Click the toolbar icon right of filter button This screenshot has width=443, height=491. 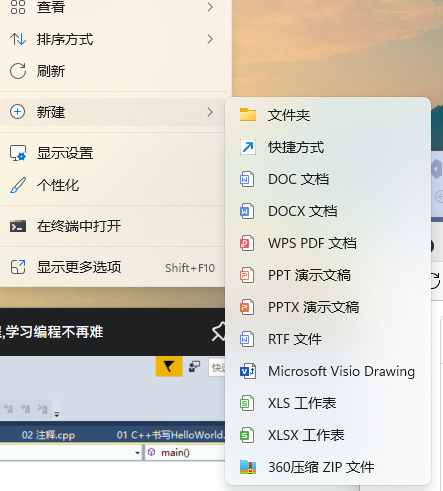(194, 366)
